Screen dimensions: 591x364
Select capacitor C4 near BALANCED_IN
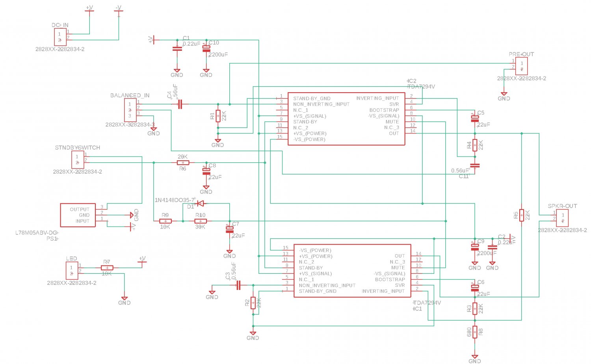point(180,104)
